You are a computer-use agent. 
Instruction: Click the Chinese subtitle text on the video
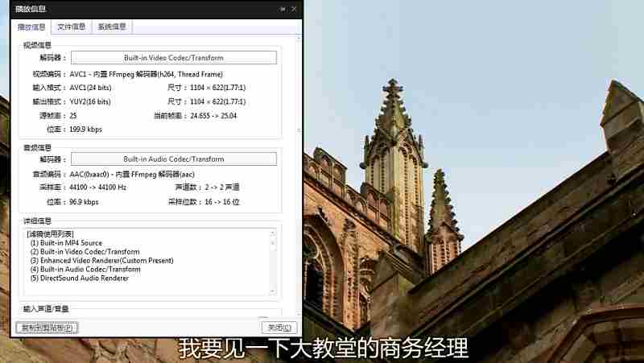click(x=323, y=349)
